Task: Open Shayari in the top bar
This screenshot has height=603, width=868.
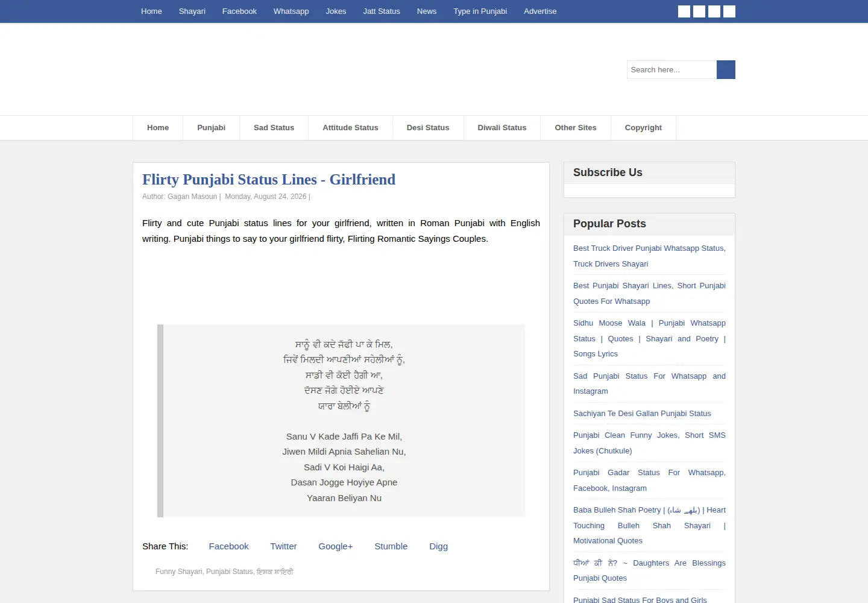Action: coord(192,11)
